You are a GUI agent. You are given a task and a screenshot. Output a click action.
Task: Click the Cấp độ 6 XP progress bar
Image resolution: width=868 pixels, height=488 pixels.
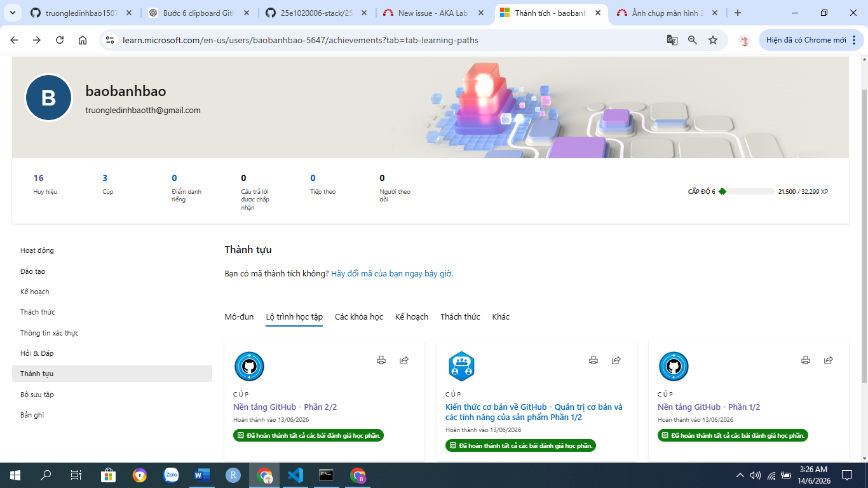coord(747,191)
